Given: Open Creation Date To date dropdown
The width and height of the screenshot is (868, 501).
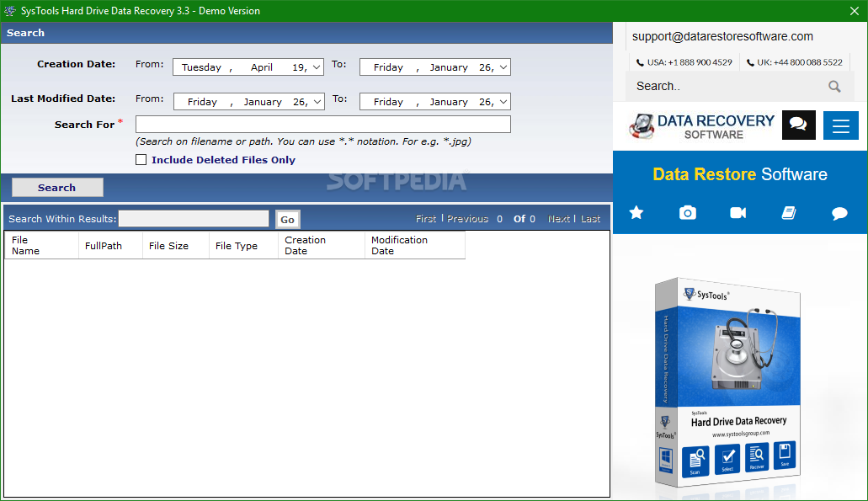Looking at the screenshot, I should click(503, 67).
